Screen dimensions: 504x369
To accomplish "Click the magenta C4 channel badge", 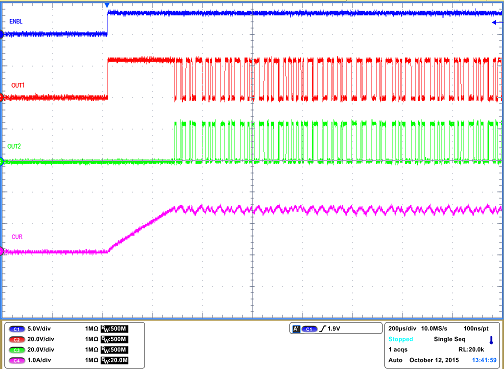I will point(17,360).
